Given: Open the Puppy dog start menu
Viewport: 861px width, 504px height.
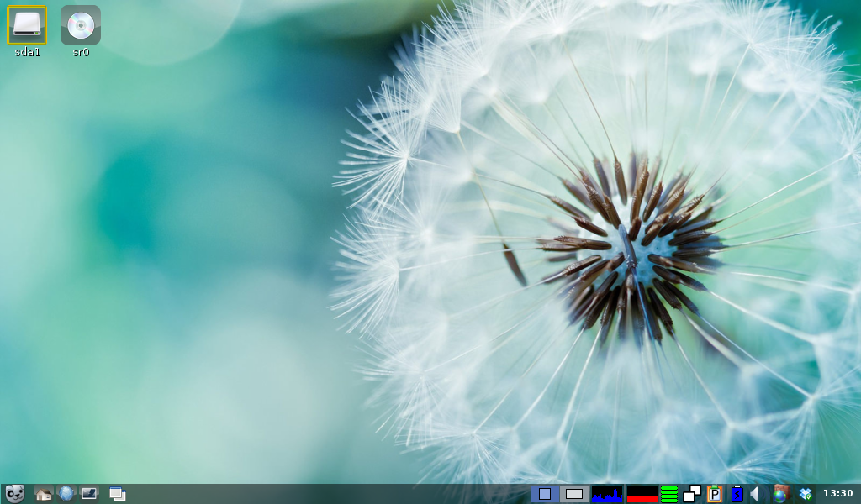Looking at the screenshot, I should (15, 494).
